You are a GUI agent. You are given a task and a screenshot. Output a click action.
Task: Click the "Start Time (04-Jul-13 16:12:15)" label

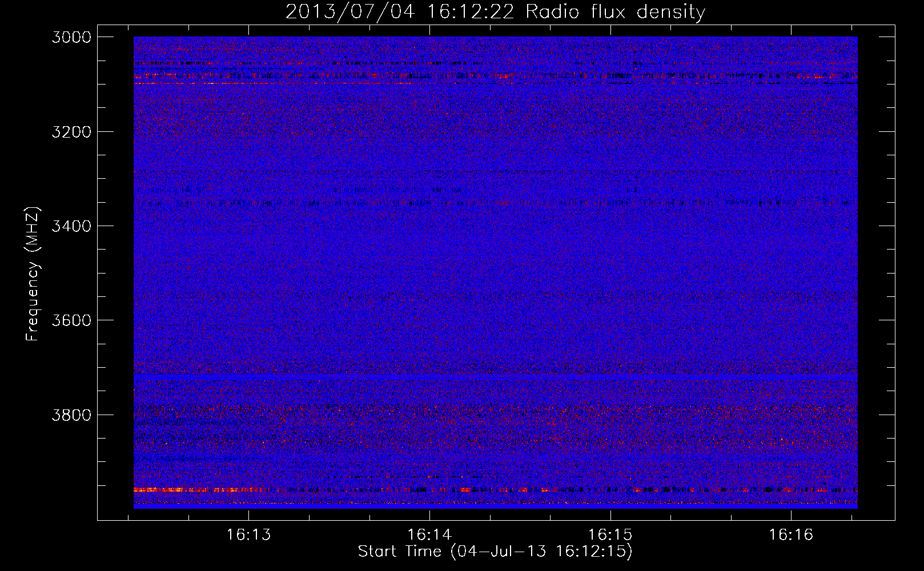point(495,552)
